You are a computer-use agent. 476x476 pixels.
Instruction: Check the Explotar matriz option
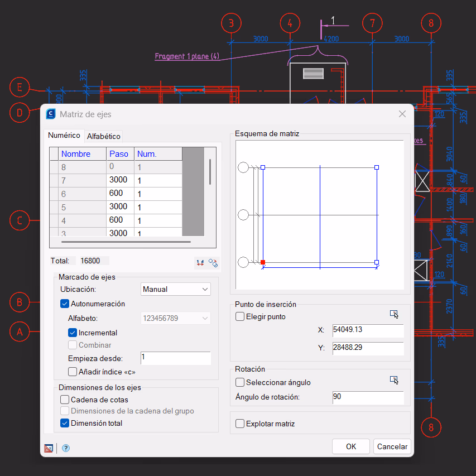tap(240, 424)
